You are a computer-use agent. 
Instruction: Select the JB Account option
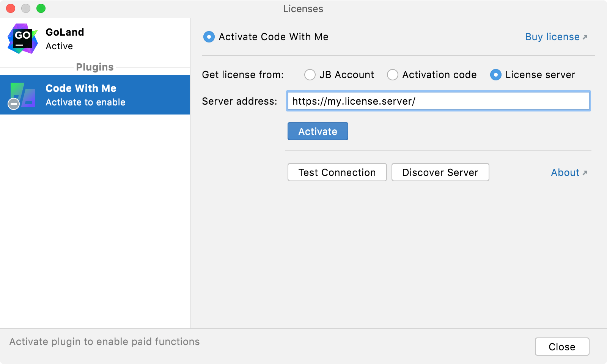coord(310,75)
